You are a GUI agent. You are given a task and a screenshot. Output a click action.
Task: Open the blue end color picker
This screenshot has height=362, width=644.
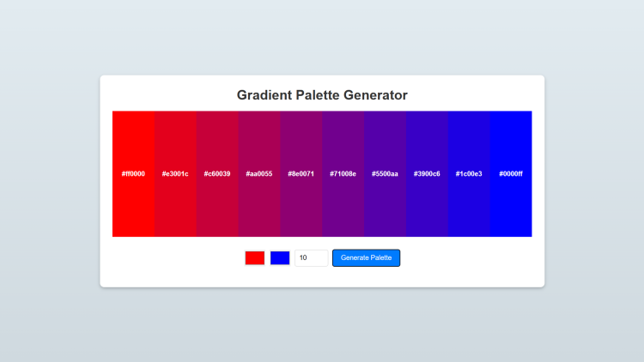(280, 257)
